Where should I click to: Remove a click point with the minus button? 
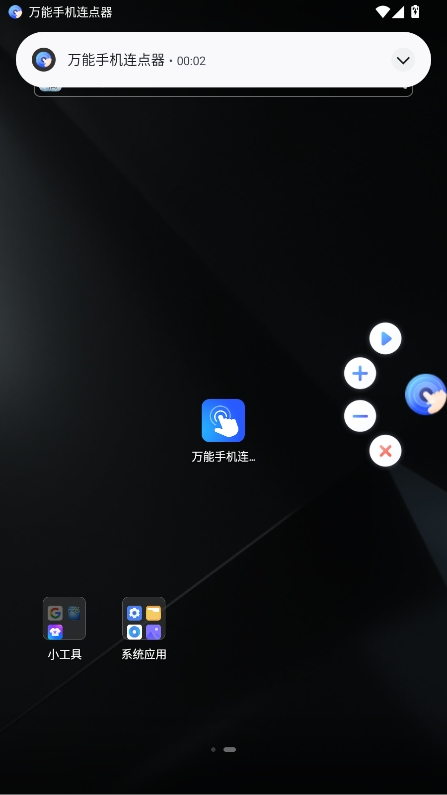[x=360, y=416]
